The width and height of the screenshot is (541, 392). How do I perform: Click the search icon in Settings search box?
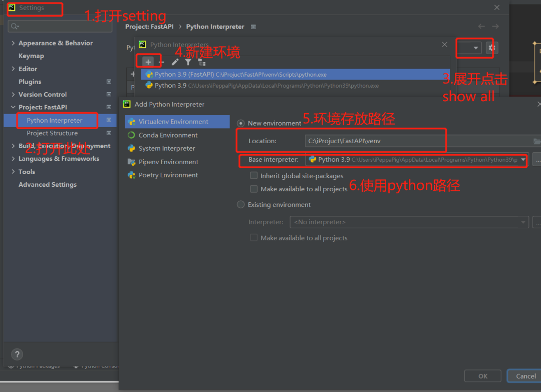(15, 26)
